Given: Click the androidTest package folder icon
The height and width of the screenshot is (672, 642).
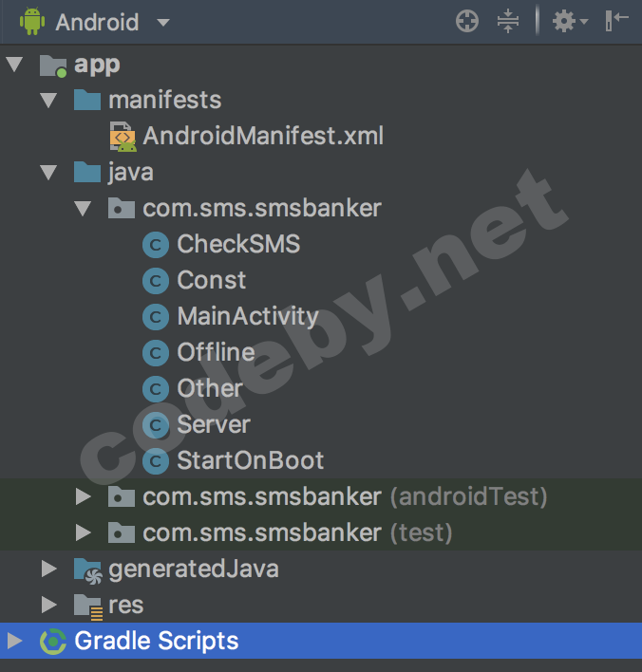Looking at the screenshot, I should tap(122, 495).
